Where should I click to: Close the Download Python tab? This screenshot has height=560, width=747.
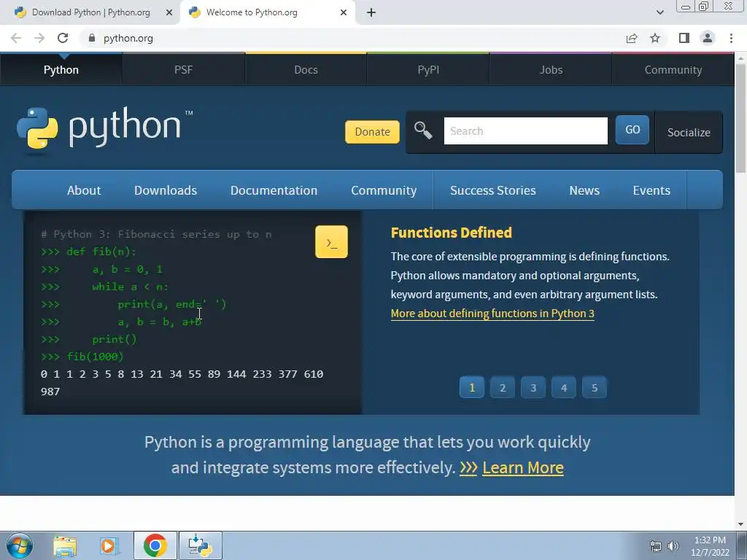169,12
